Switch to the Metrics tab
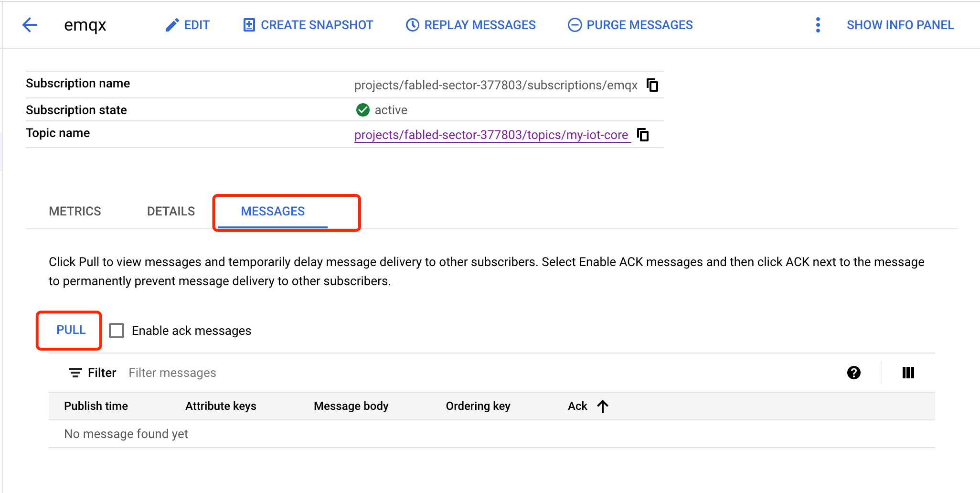 point(75,211)
